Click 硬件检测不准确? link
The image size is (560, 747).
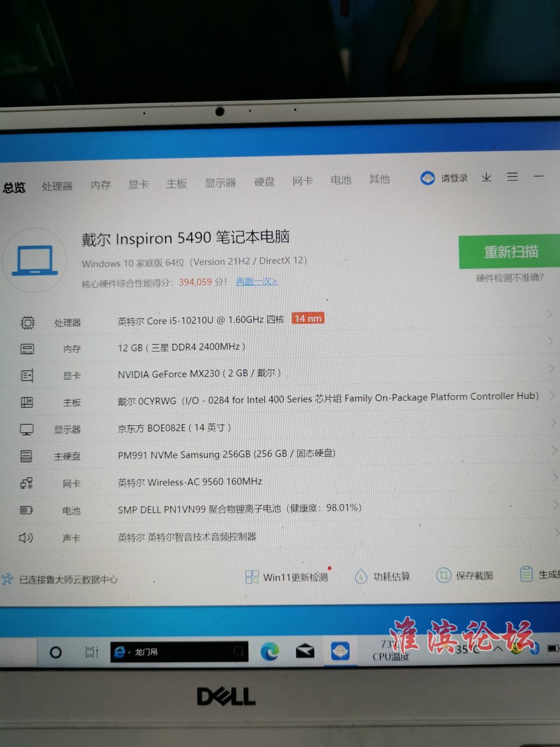point(510,278)
